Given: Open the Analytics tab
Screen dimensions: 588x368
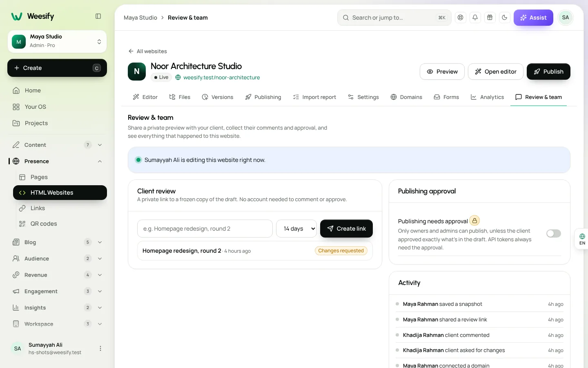Looking at the screenshot, I should tap(487, 97).
